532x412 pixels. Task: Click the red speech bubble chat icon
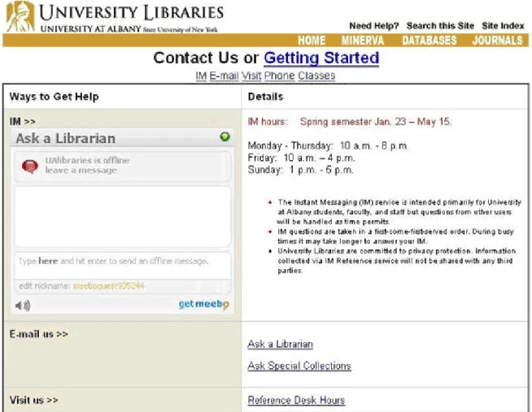30,167
